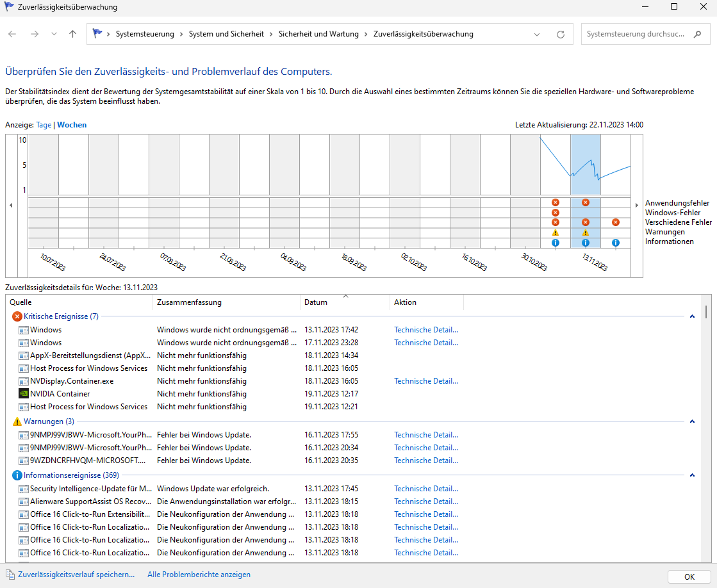
Task: Click the flag icon in the address bar
Action: coord(97,33)
